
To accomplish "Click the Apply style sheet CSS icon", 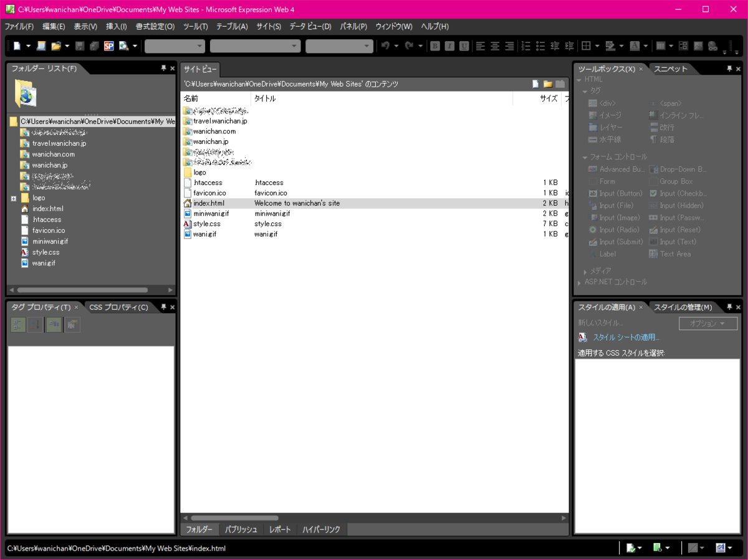I will pos(582,337).
